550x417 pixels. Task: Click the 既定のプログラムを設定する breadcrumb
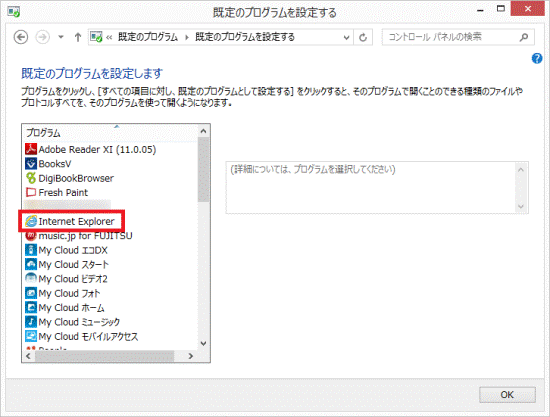pos(245,37)
